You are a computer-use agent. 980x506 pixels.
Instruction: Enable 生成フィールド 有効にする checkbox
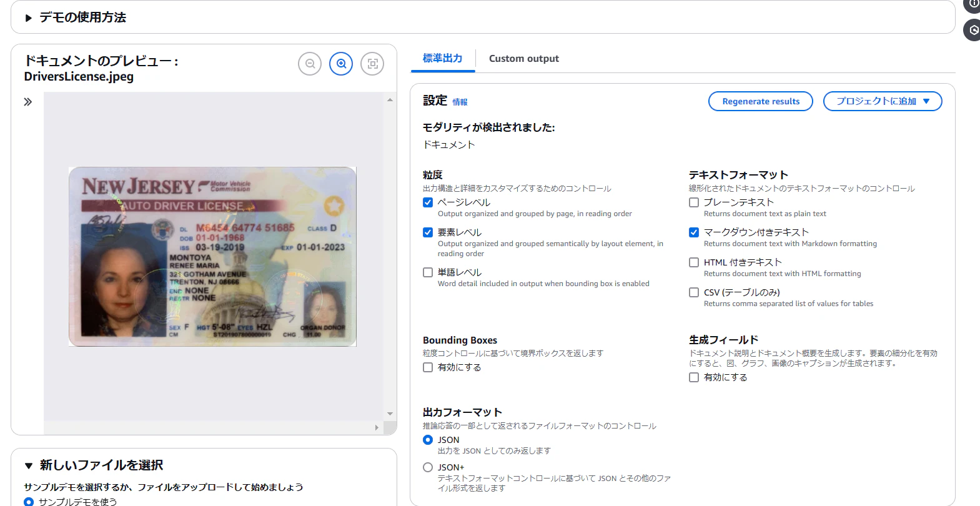[694, 377]
